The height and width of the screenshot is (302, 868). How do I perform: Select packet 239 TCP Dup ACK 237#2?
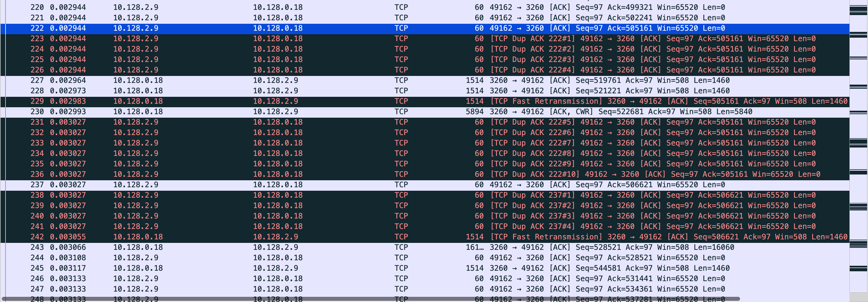pos(424,206)
